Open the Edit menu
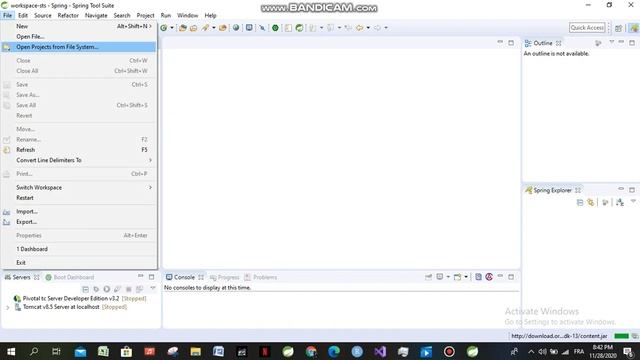This screenshot has height=360, width=640. pos(23,16)
